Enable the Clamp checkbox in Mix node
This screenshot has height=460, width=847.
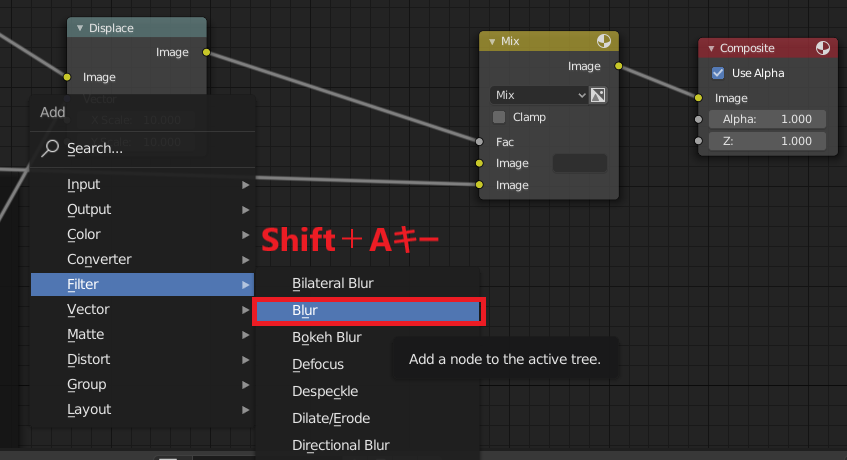pyautogui.click(x=499, y=117)
